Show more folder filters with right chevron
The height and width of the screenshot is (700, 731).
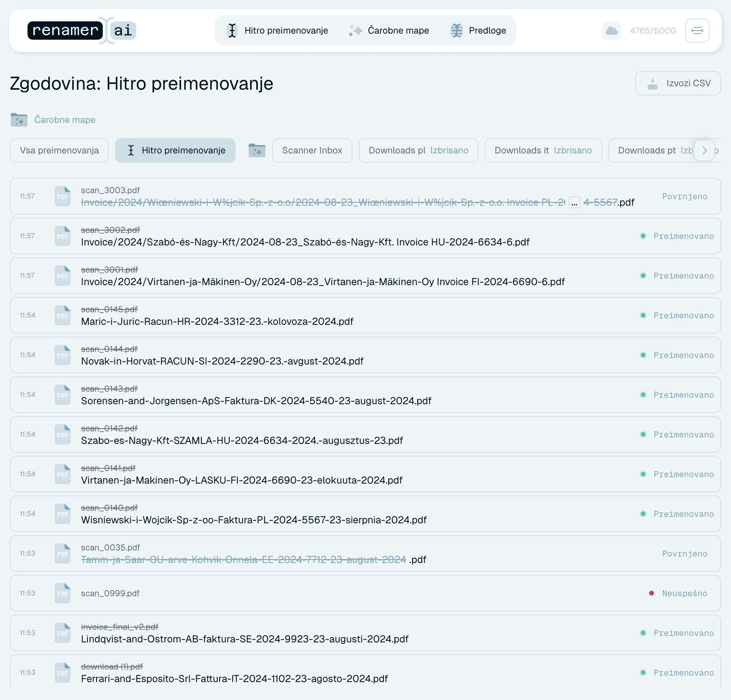(704, 150)
